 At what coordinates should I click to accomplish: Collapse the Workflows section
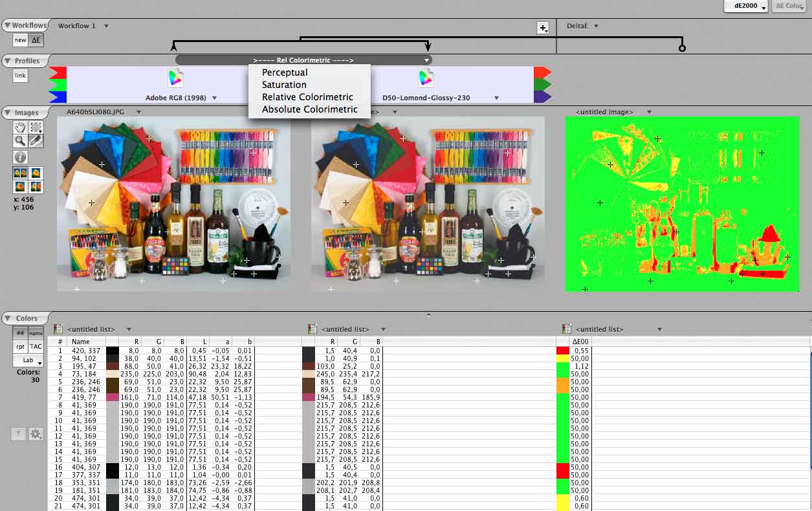click(8, 26)
